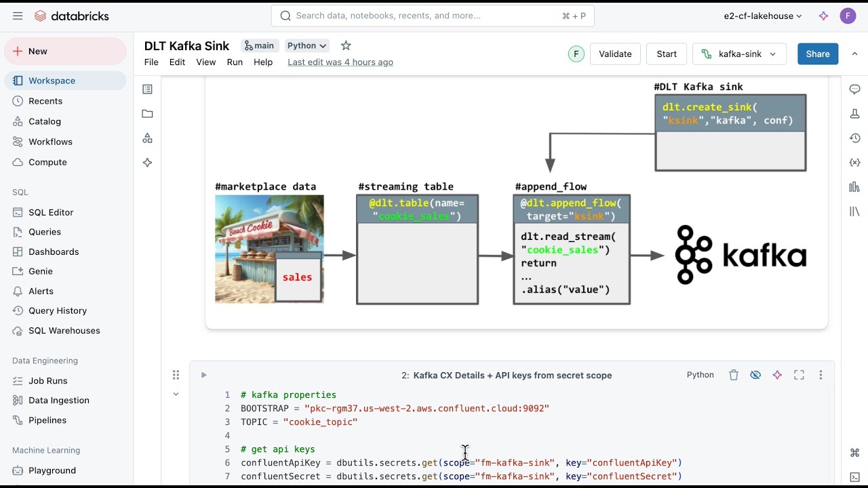Open the library books icon in the right sidebar

[854, 211]
